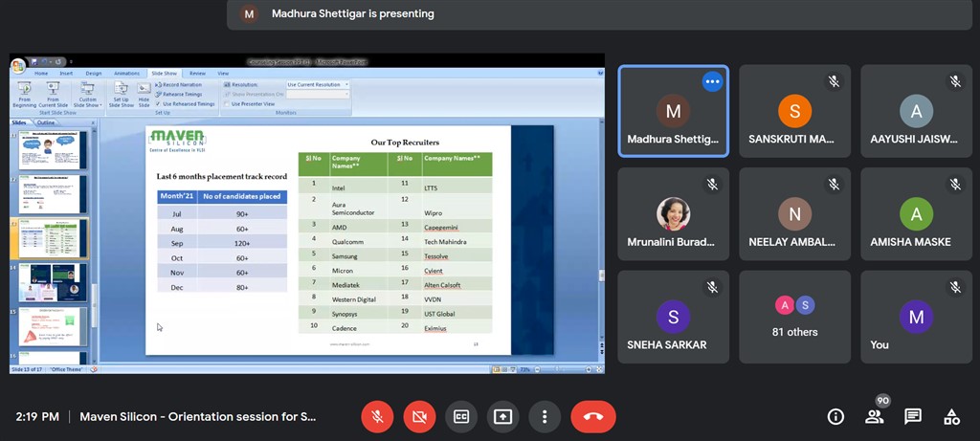
Task: Switch to Normal view in status bar
Action: point(497,370)
